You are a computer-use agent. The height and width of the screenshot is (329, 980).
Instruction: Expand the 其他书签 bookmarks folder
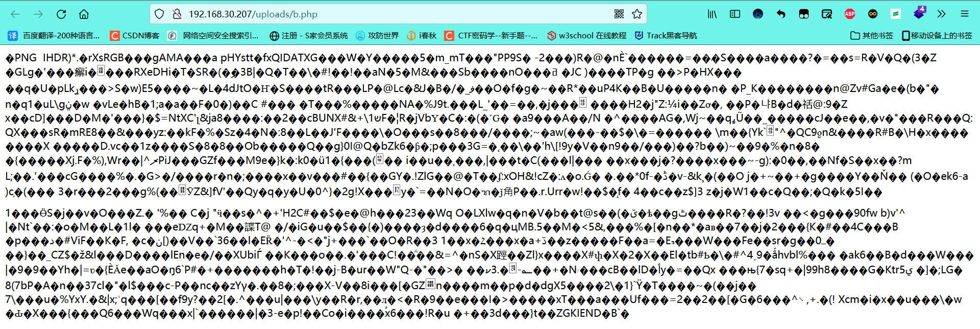pyautogui.click(x=872, y=36)
